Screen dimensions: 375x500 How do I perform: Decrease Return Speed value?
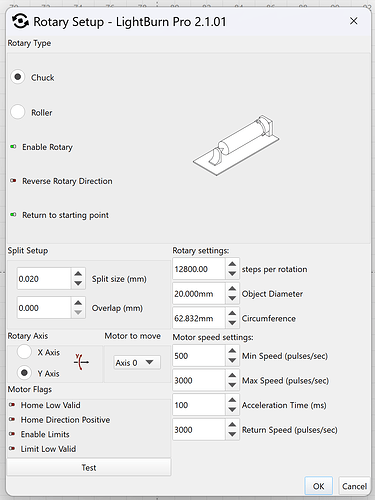click(232, 435)
